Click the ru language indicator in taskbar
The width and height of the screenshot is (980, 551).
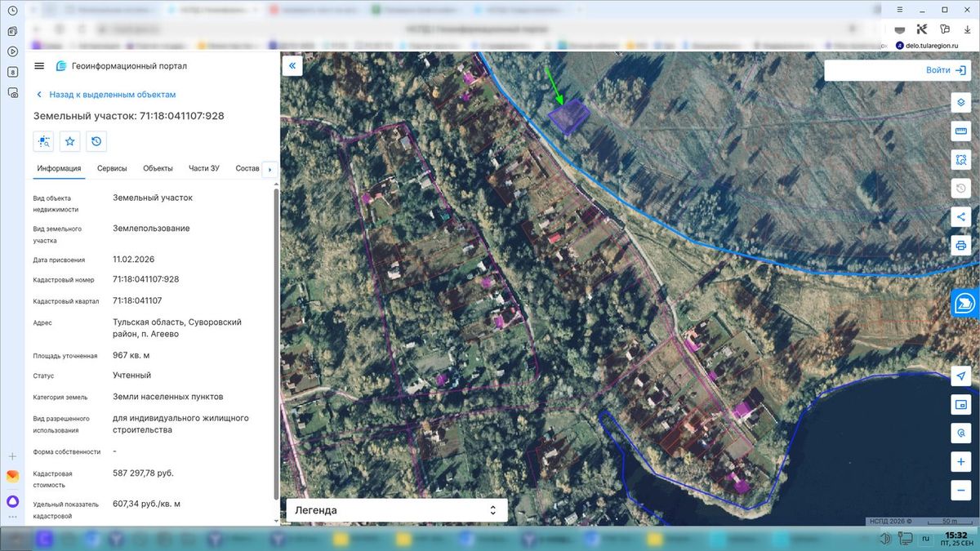tap(926, 539)
